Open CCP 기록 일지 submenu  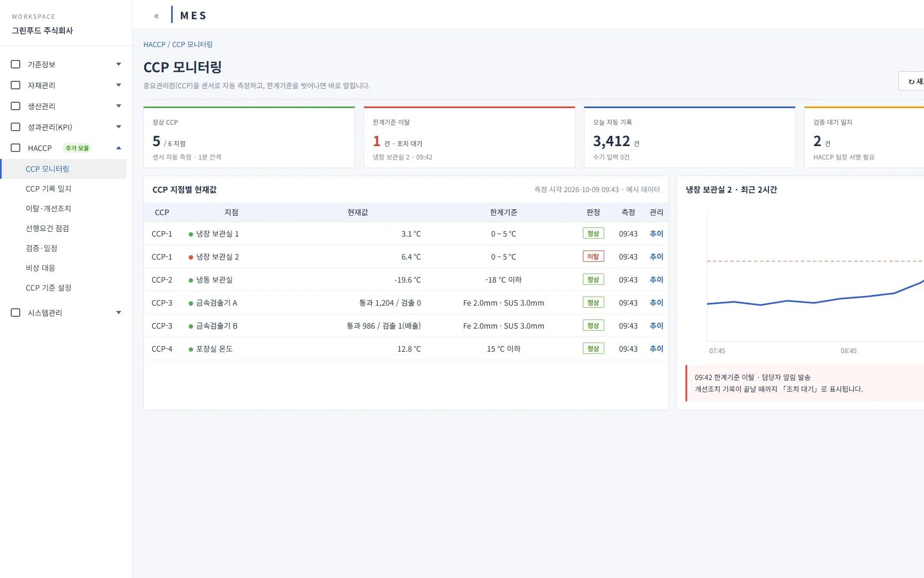point(64,188)
